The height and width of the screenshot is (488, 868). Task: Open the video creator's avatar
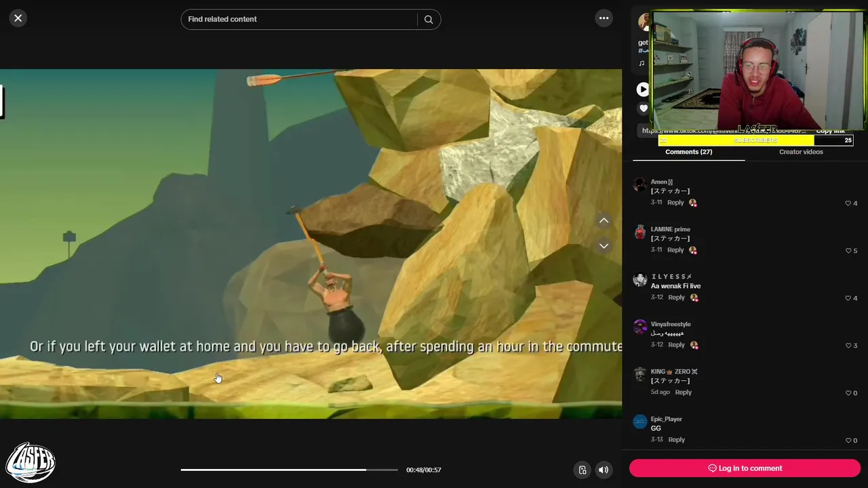(x=644, y=22)
